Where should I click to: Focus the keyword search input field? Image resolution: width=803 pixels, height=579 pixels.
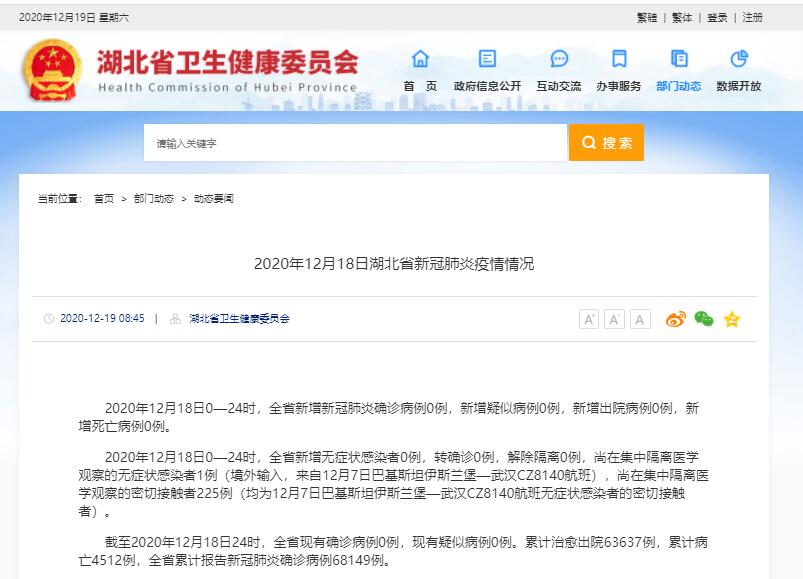pos(355,143)
